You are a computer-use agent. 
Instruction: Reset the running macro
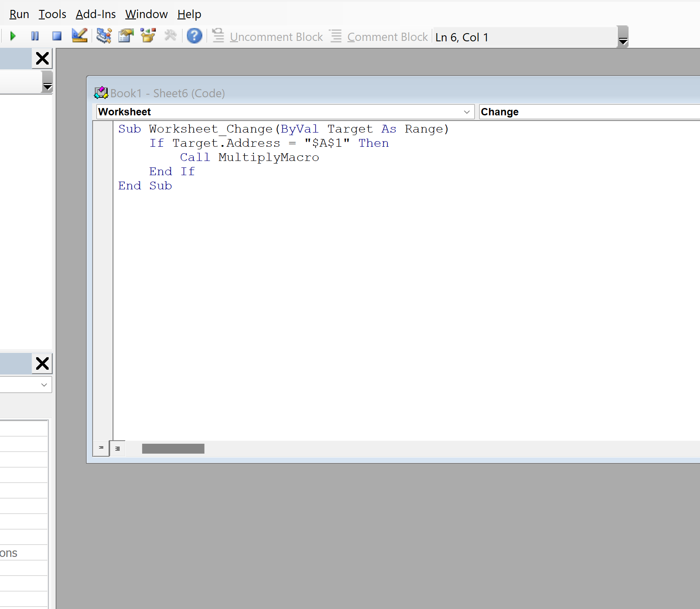[56, 36]
